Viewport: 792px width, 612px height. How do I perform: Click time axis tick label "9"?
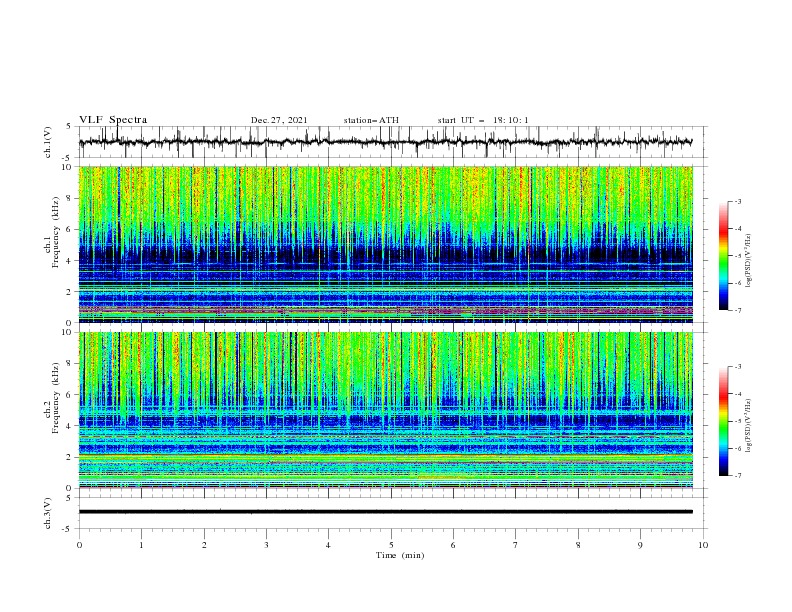640,545
